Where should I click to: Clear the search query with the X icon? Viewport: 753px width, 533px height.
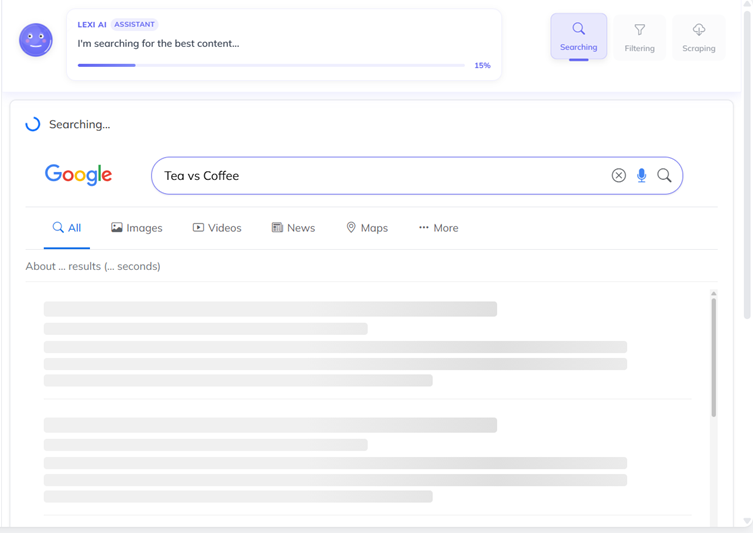point(619,176)
